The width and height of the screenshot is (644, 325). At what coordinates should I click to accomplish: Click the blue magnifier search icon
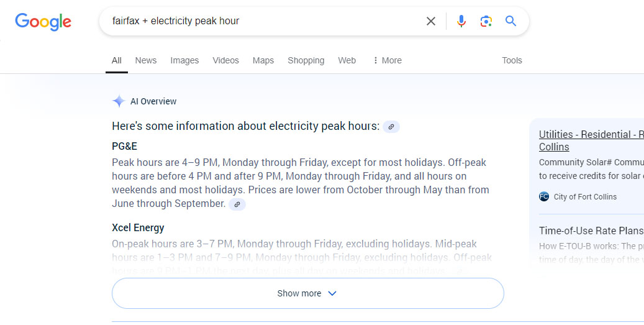(510, 21)
